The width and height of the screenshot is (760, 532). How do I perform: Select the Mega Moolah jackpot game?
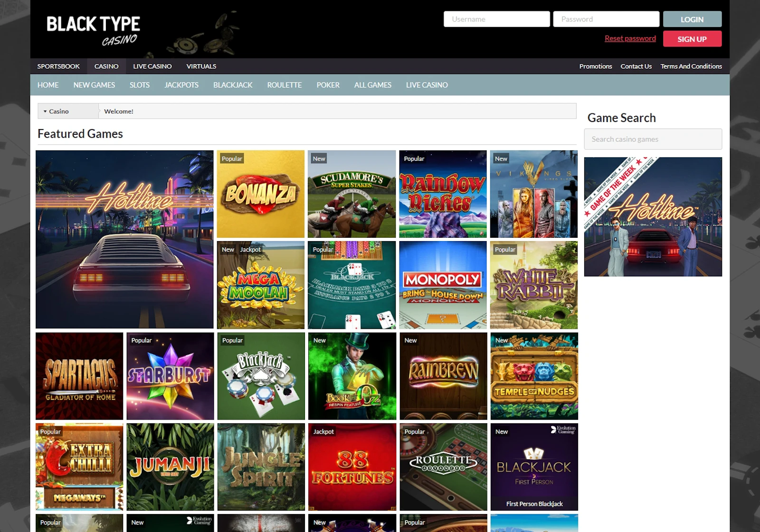[260, 284]
